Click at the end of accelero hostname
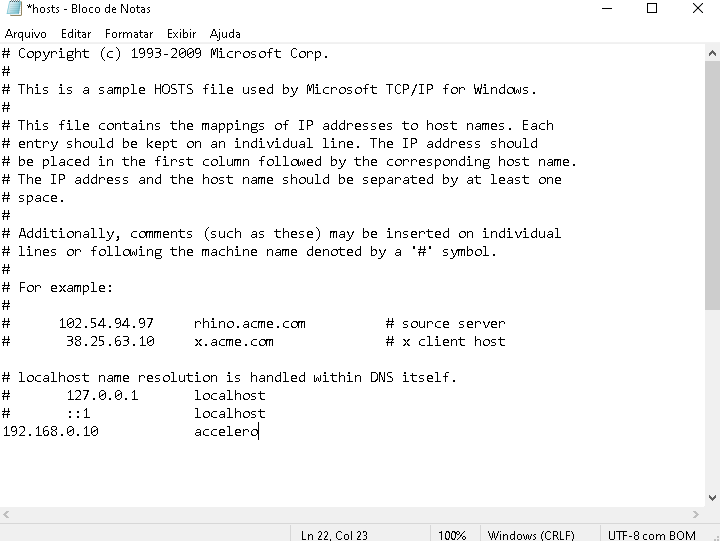 [259, 431]
